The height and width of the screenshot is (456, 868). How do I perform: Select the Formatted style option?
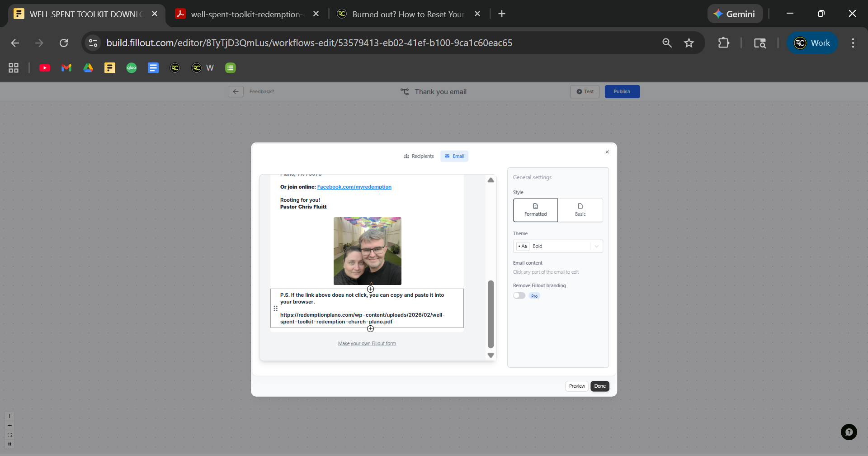(x=535, y=210)
